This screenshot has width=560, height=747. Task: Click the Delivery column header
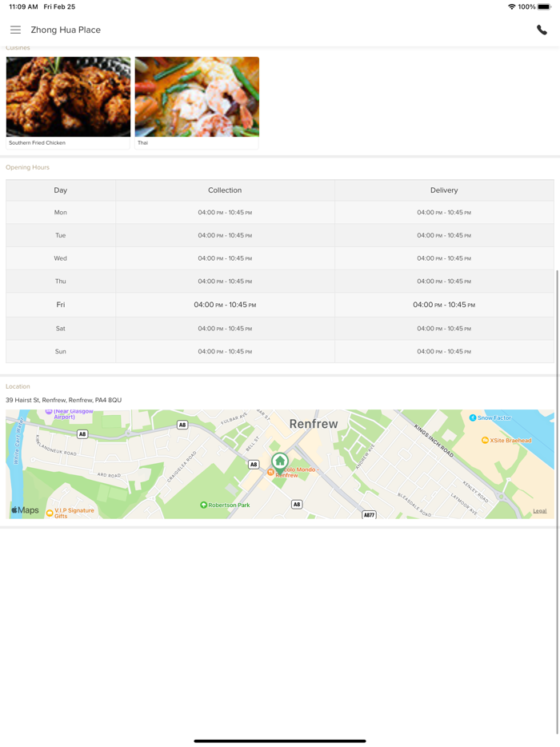point(444,190)
